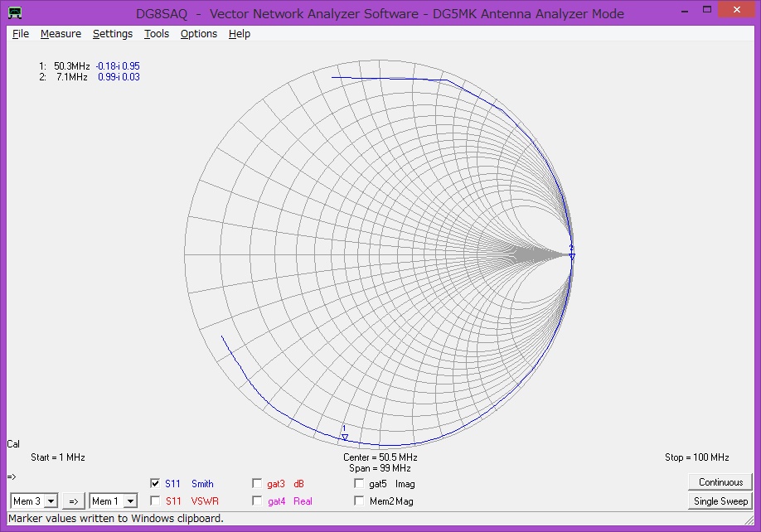Click marker 2 readout 7.1MHz

[x=72, y=77]
